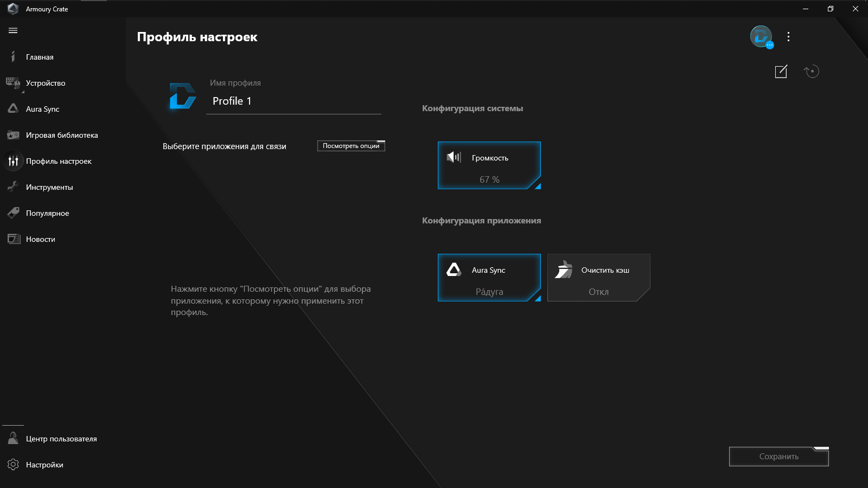868x488 pixels.
Task: Select the Очистить кэш tile
Action: click(599, 278)
